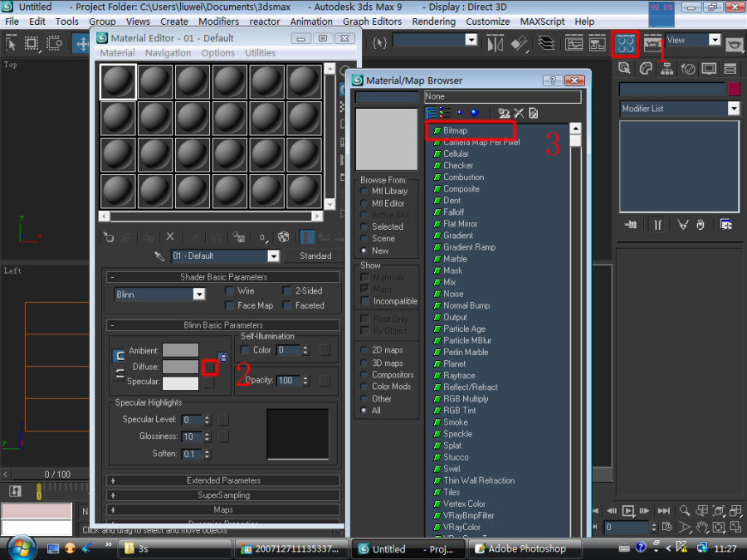Select Scene radio button under Browse From
Image resolution: width=747 pixels, height=560 pixels.
click(364, 238)
